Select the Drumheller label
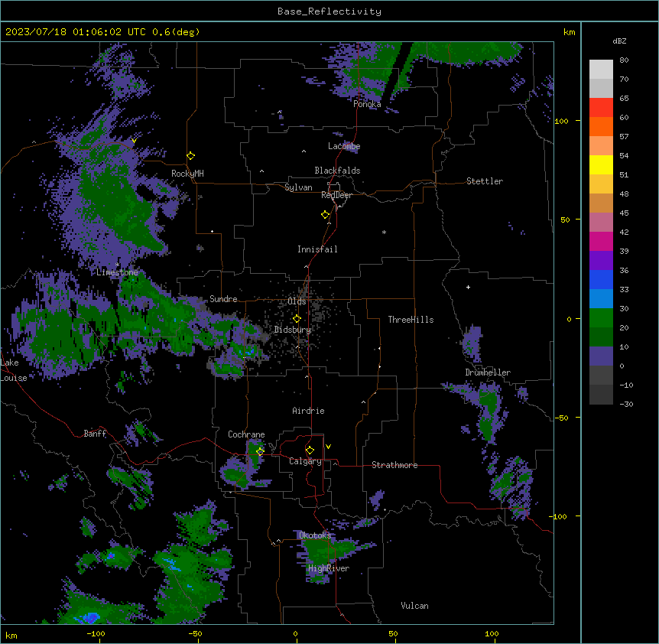This screenshot has width=659, height=644. coord(488,372)
